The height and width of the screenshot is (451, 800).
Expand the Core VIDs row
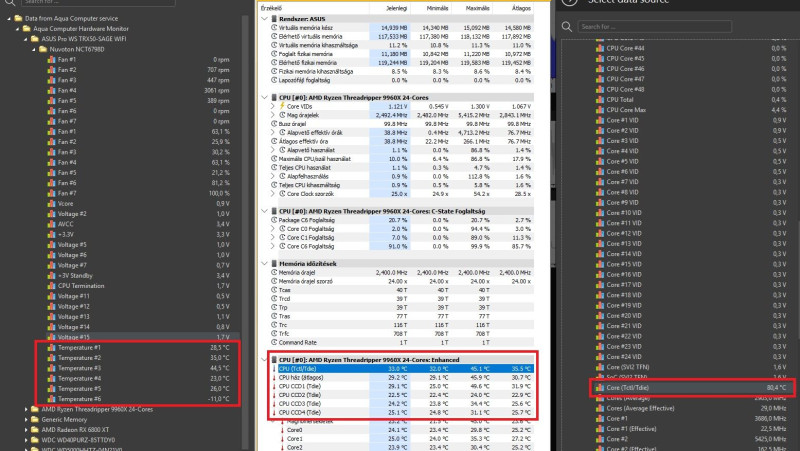tap(272, 106)
